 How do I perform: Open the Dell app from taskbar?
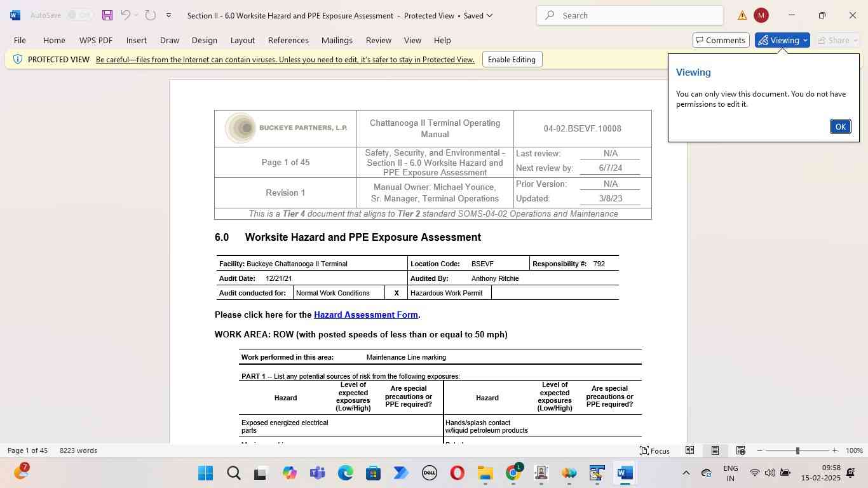429,473
